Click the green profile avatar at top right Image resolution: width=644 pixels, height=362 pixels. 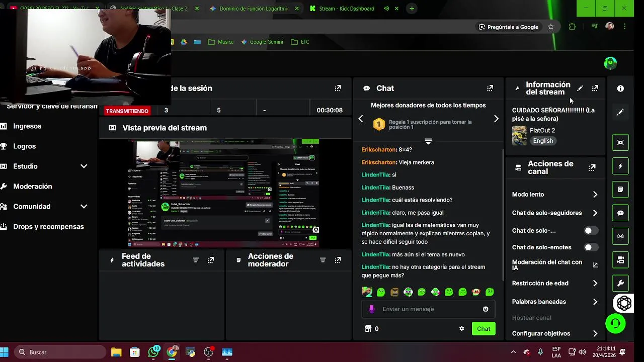click(610, 63)
